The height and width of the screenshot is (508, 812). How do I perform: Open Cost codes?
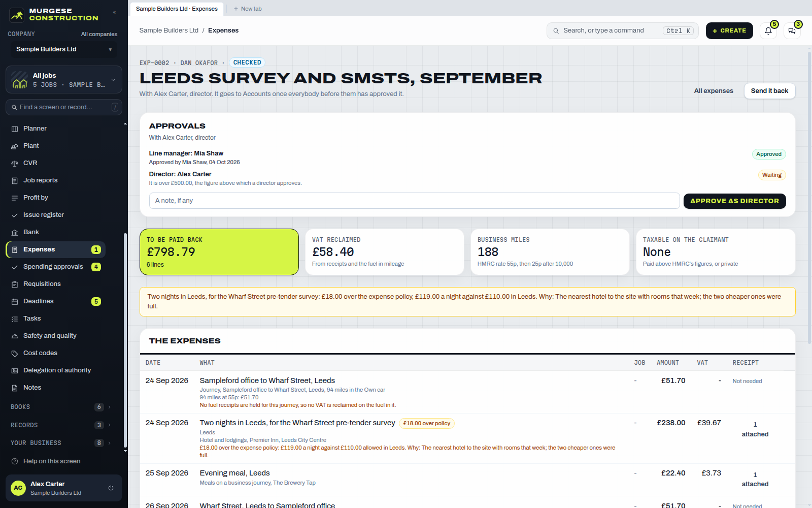point(56,353)
